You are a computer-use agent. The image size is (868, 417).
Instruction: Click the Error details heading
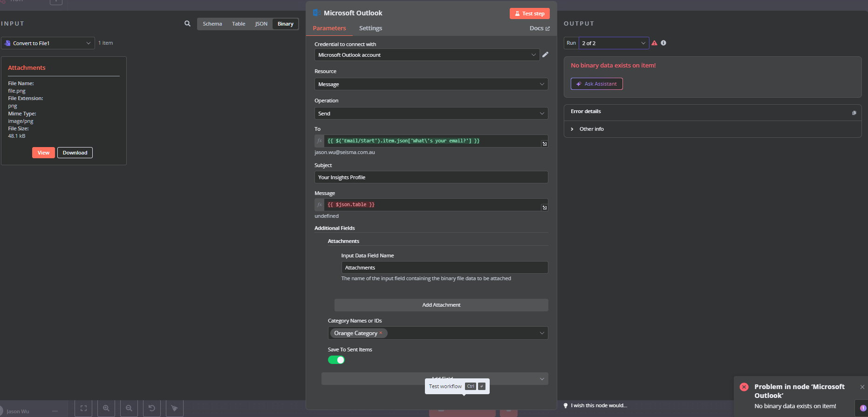coord(586,111)
